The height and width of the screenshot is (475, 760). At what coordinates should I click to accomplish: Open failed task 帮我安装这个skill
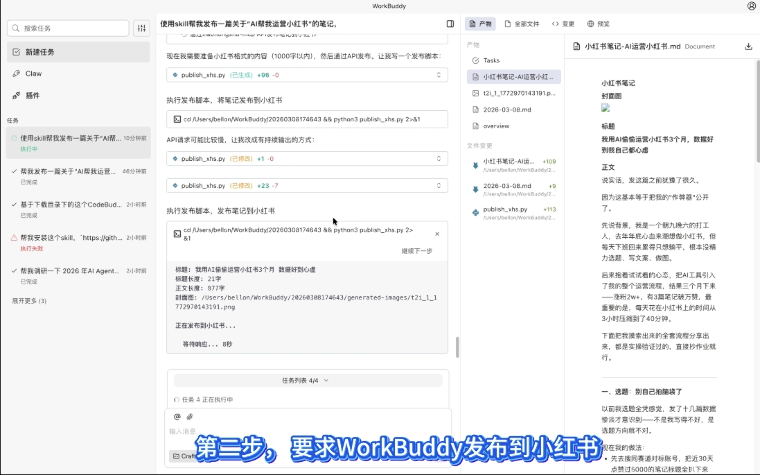coord(79,242)
